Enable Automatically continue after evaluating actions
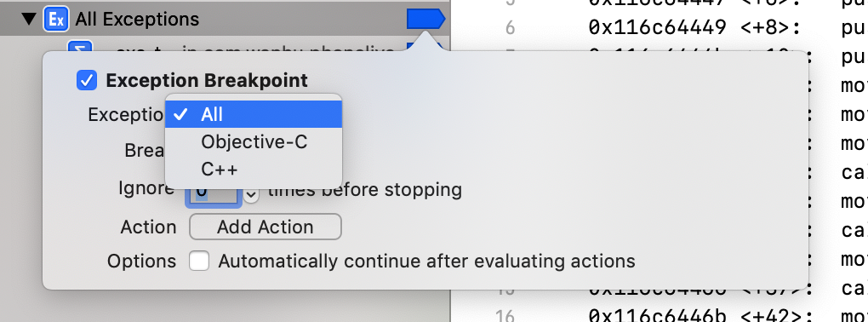868x322 pixels. click(199, 261)
